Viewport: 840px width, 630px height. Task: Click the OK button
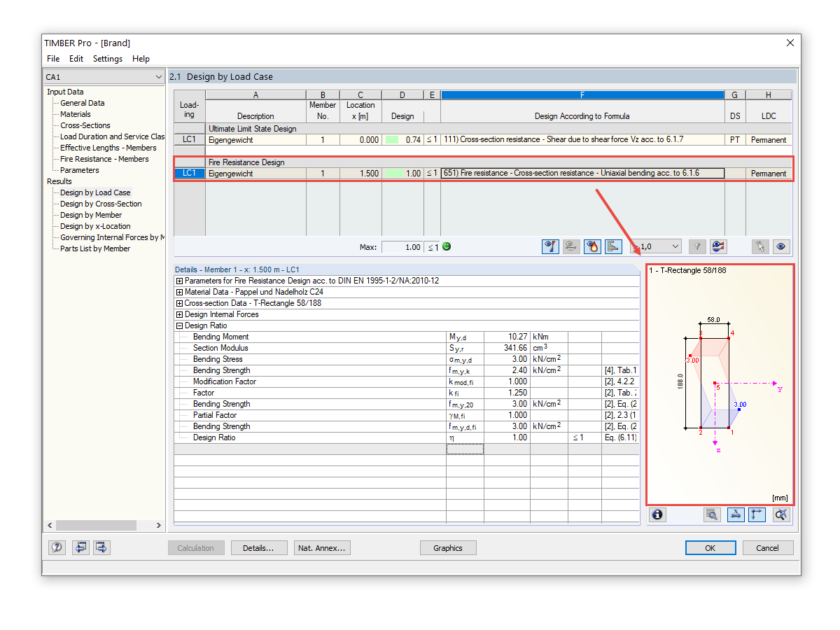[710, 548]
